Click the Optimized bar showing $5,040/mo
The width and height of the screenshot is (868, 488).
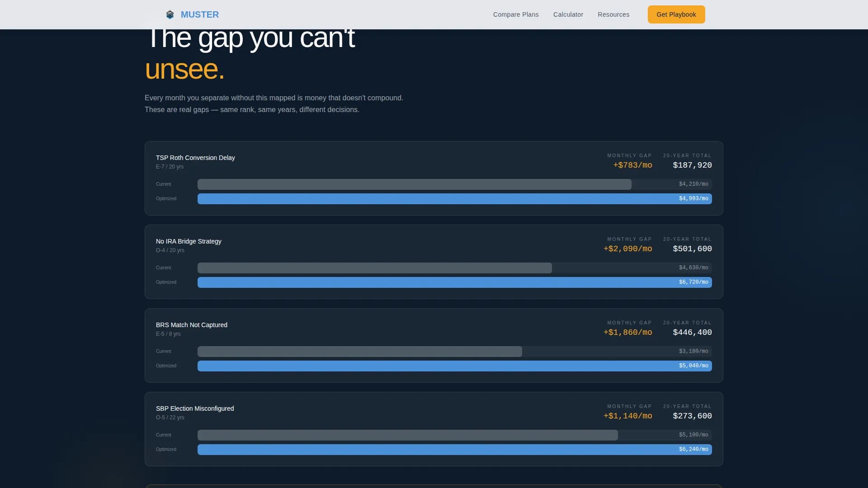[x=455, y=366]
